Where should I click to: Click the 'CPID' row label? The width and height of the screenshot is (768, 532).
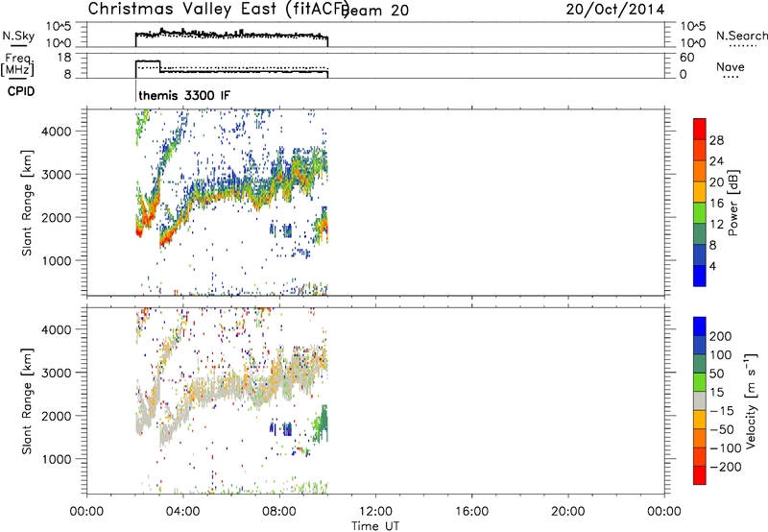21,91
